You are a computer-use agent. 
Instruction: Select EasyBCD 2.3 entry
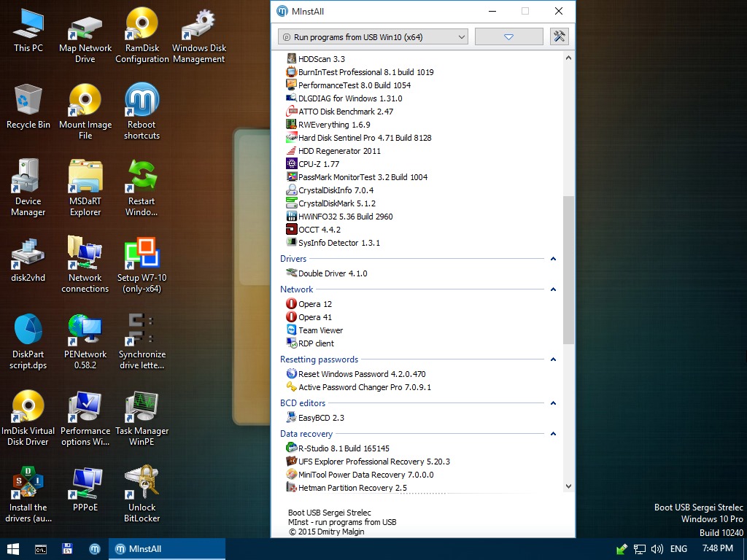(315, 418)
